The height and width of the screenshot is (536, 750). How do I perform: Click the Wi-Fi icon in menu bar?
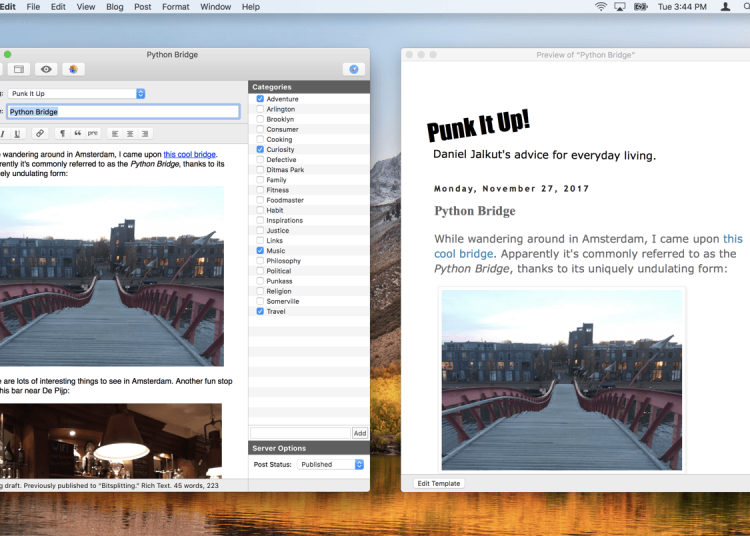pos(601,7)
